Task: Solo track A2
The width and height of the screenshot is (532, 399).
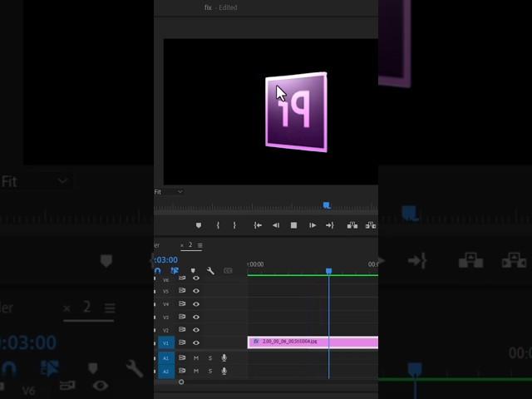Action: [210, 372]
